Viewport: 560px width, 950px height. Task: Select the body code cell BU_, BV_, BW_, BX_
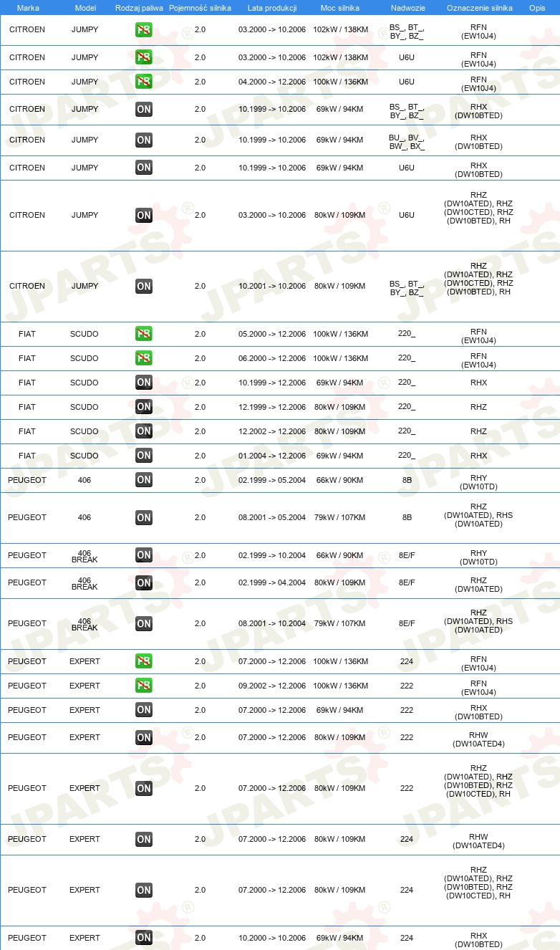point(407,142)
